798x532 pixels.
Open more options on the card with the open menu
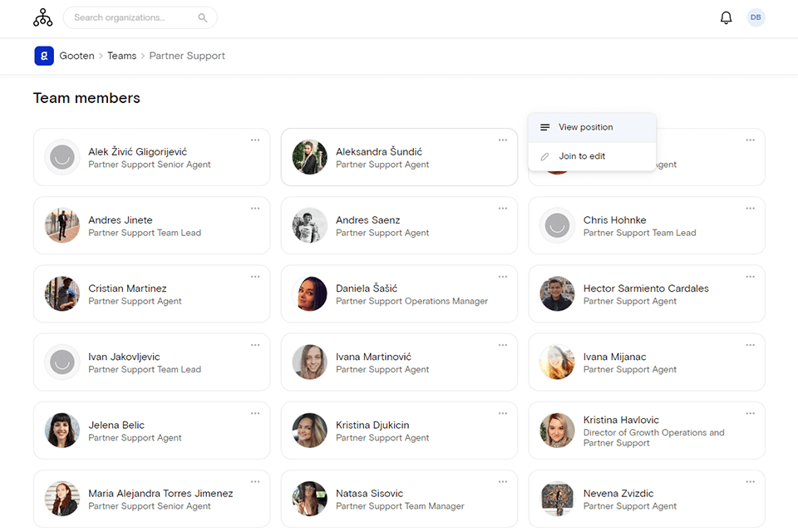(x=750, y=140)
